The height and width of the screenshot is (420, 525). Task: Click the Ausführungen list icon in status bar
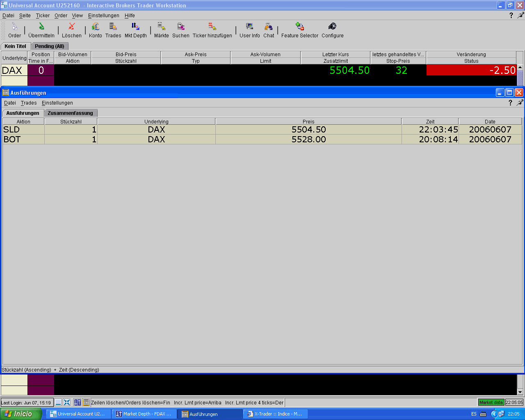86,402
